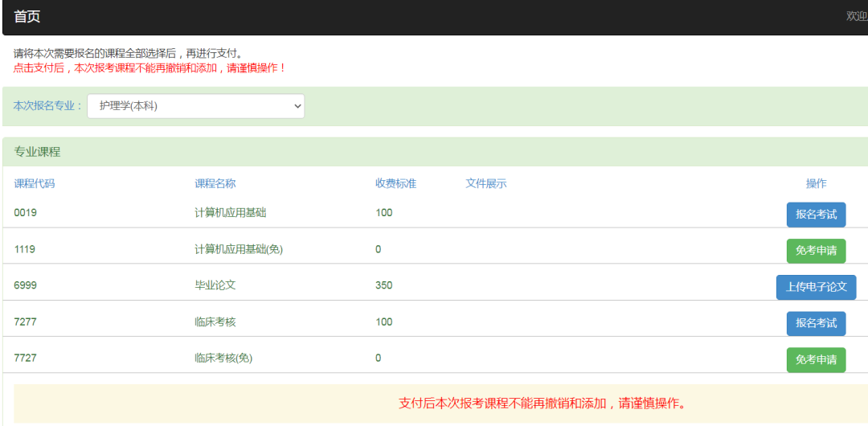Select the 专业课程 panel heading
This screenshot has width=868, height=426.
pyautogui.click(x=37, y=152)
